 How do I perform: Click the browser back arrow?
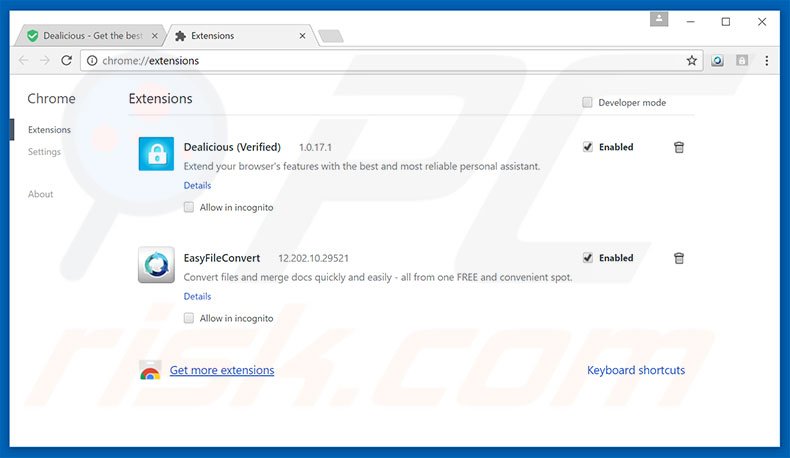click(23, 60)
